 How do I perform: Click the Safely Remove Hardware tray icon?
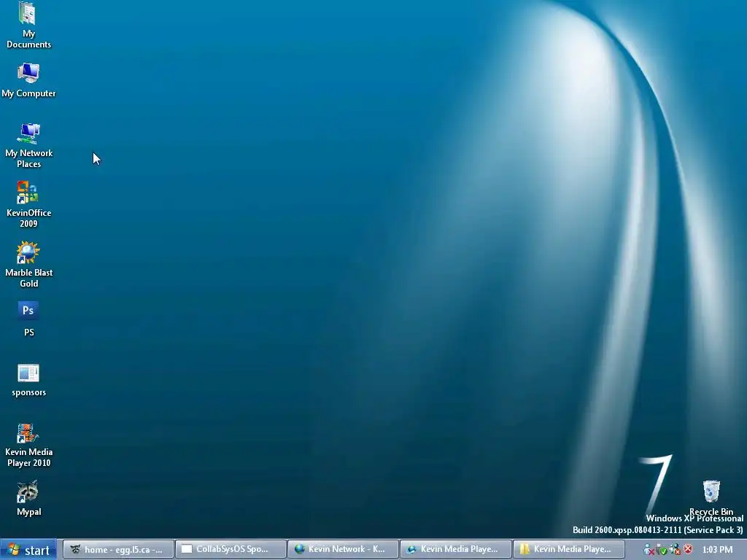click(x=662, y=550)
